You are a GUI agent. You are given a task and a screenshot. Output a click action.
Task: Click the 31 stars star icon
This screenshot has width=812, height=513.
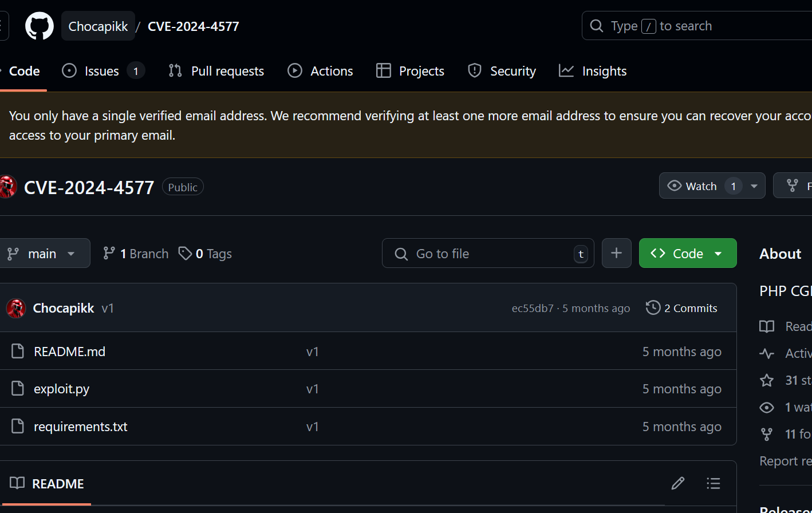coord(767,380)
